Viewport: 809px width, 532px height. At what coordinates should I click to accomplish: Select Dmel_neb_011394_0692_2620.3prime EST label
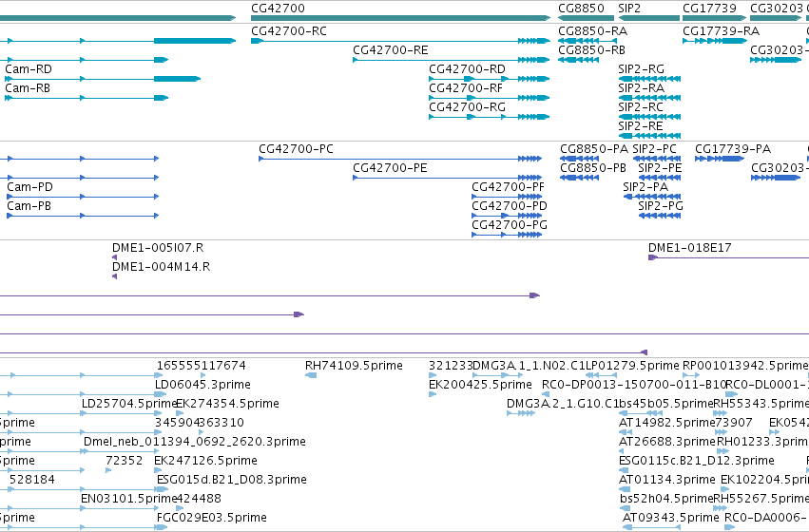pyautogui.click(x=195, y=442)
